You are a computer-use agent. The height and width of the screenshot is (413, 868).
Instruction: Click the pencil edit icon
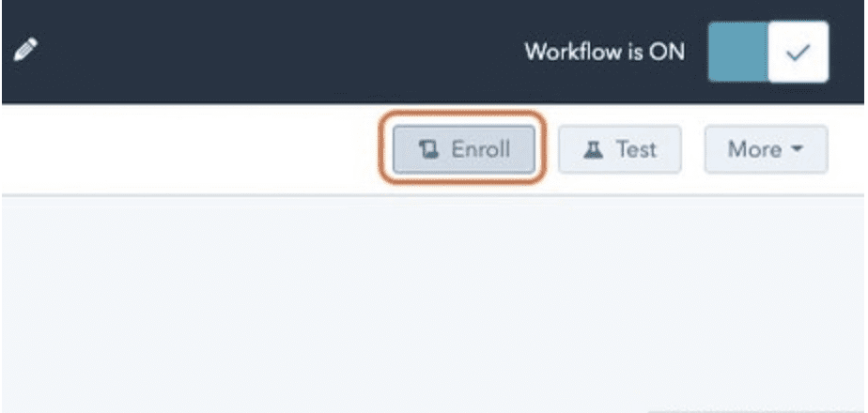25,51
